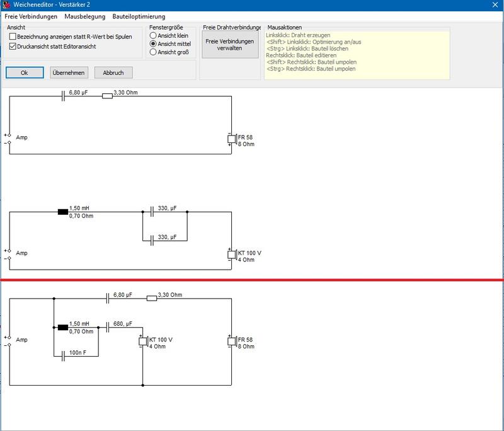Open the Mausbelegung menu

pyautogui.click(x=85, y=16)
